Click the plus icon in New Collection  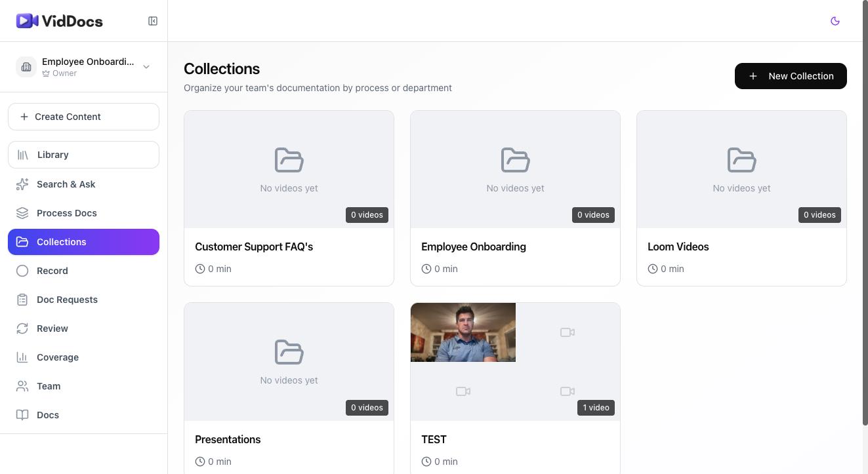pos(753,76)
